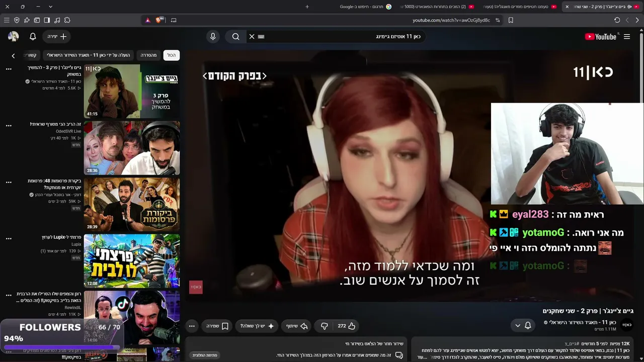Open the פרצתי לו לבית Lupix thumbnail
Screen dimensions: 644x362
click(132, 261)
